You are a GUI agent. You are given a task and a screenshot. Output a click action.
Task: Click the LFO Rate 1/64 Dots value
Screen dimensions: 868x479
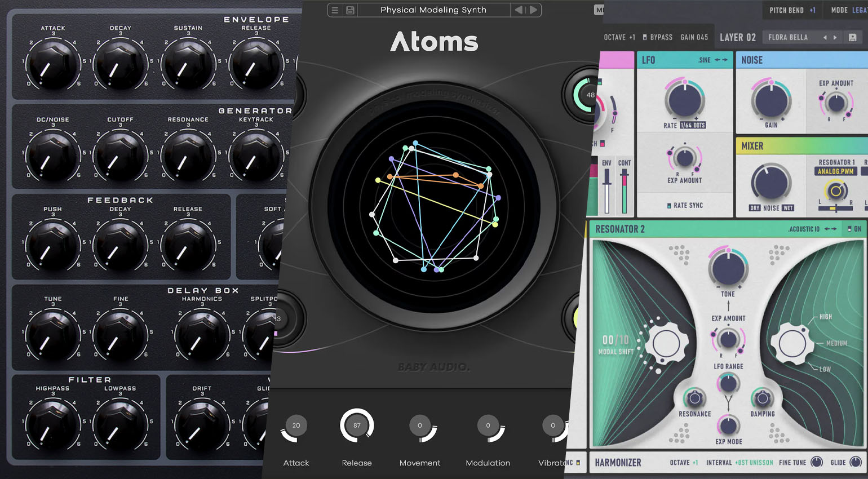click(x=693, y=125)
